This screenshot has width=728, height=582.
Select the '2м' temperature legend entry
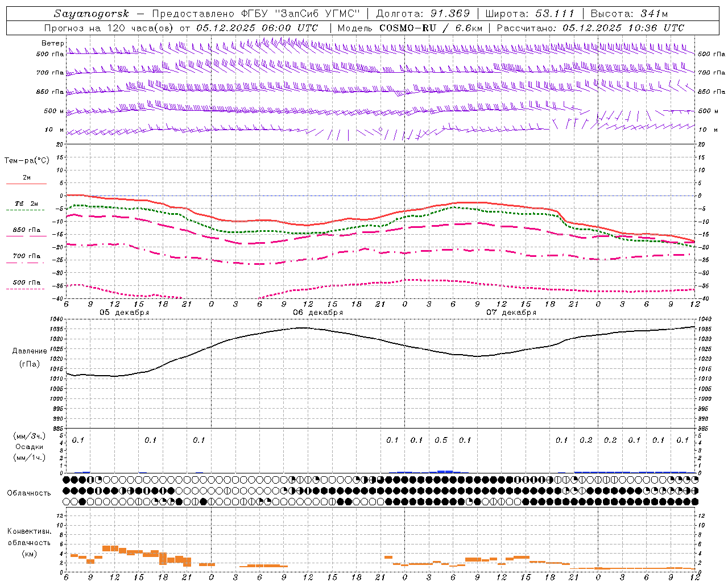[x=27, y=178]
